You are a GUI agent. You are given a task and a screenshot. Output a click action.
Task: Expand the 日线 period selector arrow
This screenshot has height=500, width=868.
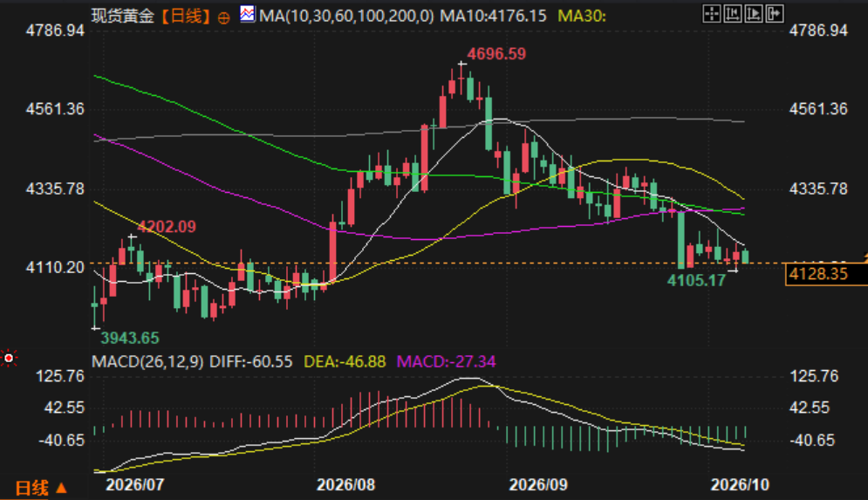click(x=61, y=488)
